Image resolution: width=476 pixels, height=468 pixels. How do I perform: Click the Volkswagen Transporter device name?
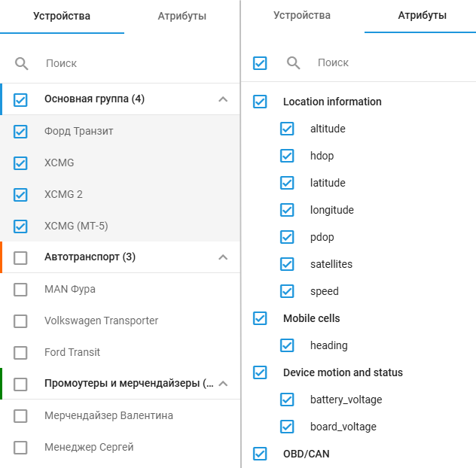[101, 321]
